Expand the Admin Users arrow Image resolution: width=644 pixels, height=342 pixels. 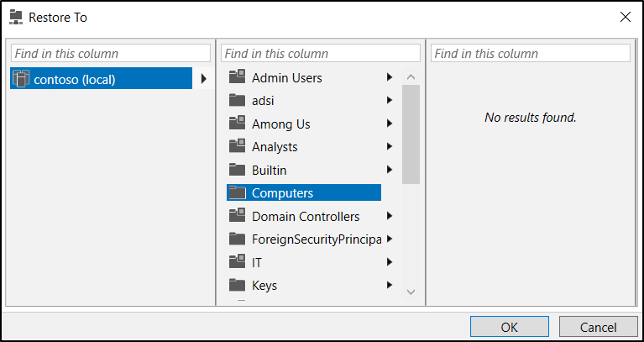[x=390, y=76]
